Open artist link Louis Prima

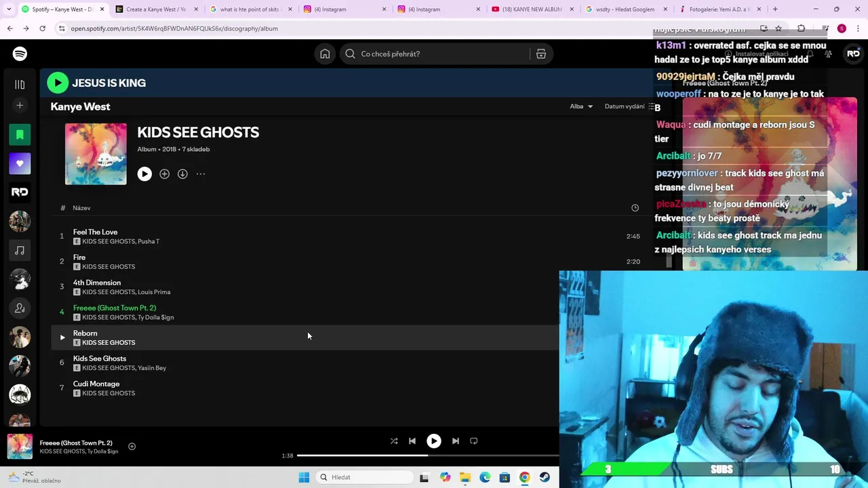click(x=154, y=292)
